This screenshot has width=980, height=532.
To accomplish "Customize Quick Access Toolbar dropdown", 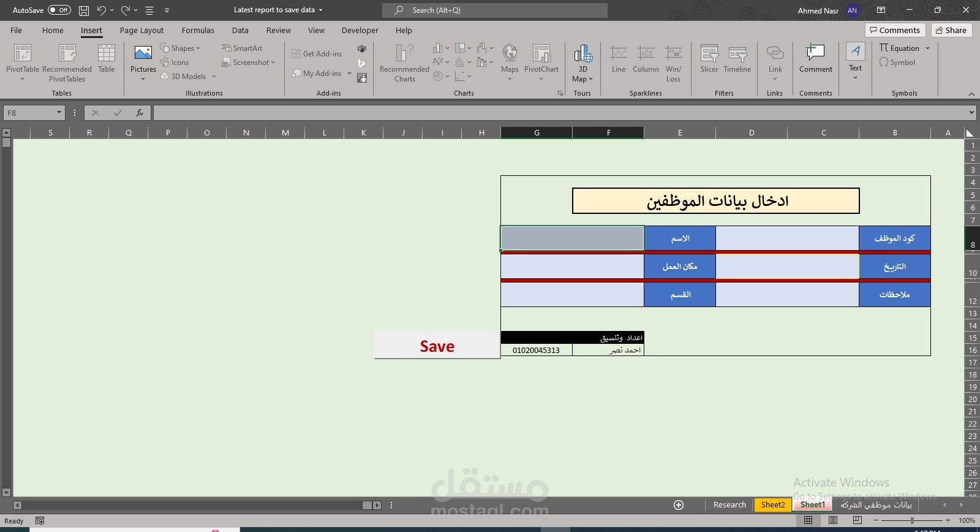I will pyautogui.click(x=167, y=10).
